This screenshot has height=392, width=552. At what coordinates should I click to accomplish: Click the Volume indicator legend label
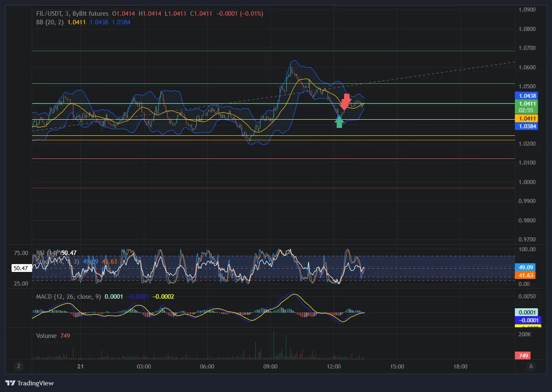pyautogui.click(x=46, y=336)
